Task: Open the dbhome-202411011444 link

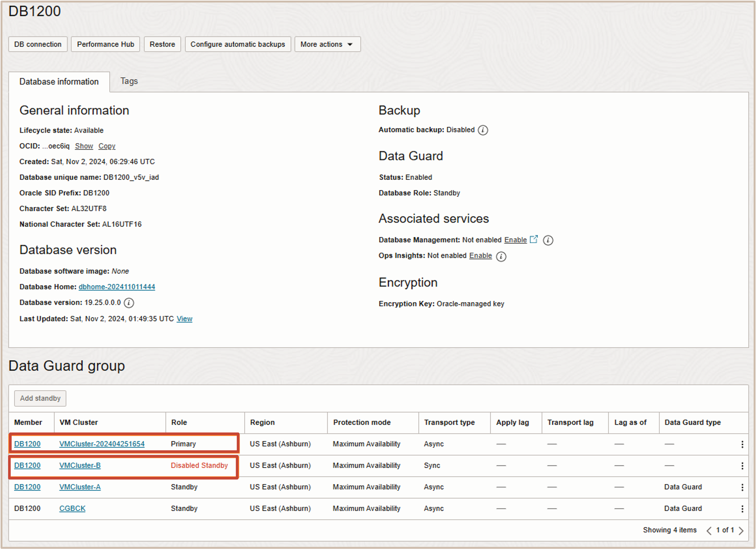Action: click(x=117, y=287)
